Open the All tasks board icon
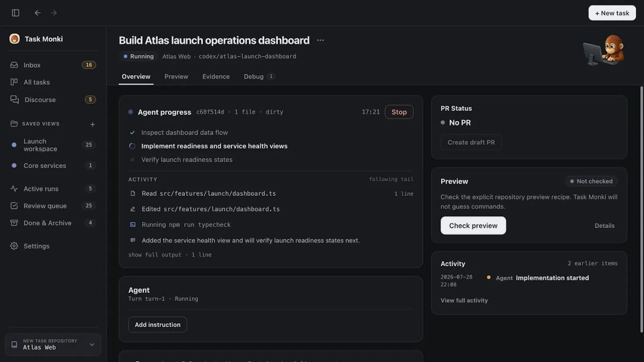644x362 pixels. (14, 82)
